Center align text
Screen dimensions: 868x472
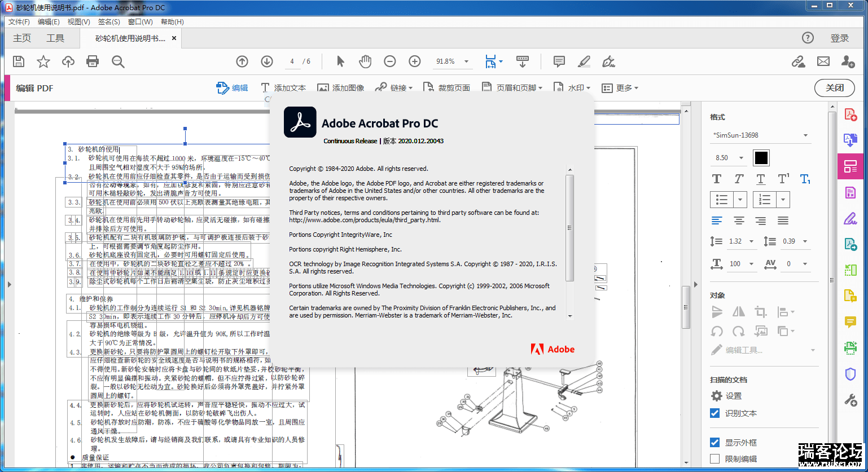[x=739, y=220]
